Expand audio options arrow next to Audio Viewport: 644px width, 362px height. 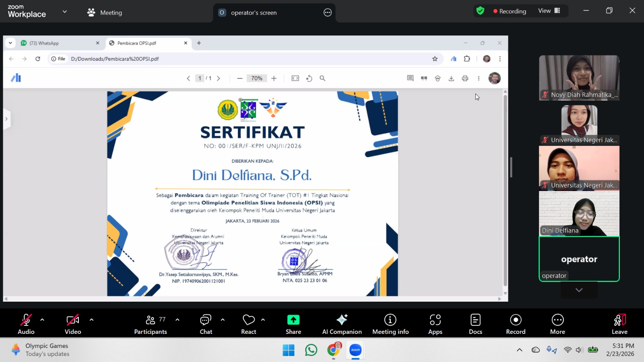(x=42, y=320)
